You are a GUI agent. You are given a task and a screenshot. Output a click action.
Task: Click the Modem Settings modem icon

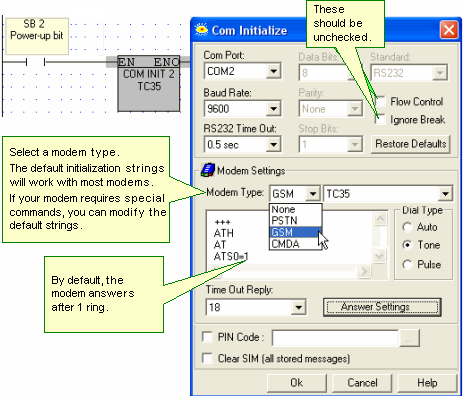(x=207, y=170)
